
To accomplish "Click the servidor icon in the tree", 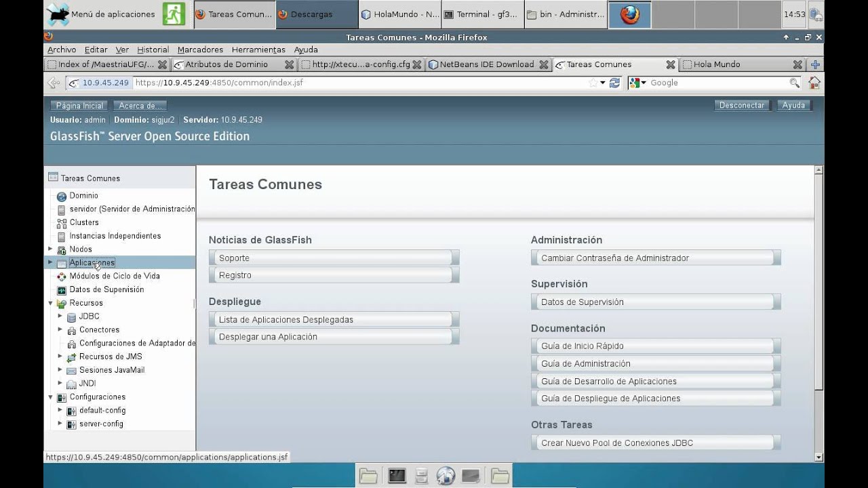I will pyautogui.click(x=62, y=209).
